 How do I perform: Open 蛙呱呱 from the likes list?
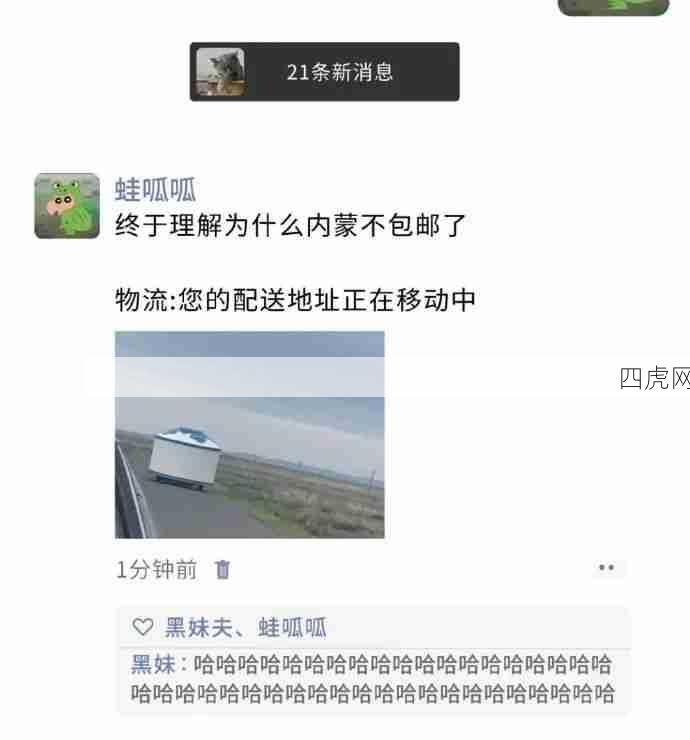292,628
